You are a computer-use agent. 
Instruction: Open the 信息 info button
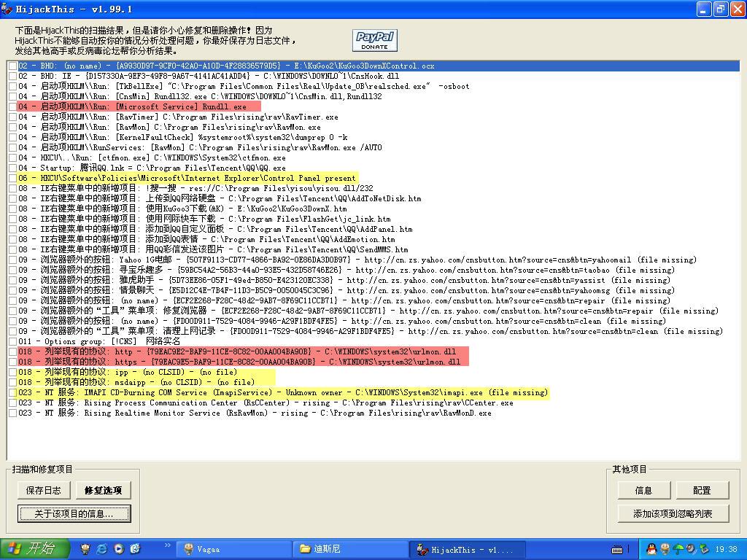tap(643, 490)
